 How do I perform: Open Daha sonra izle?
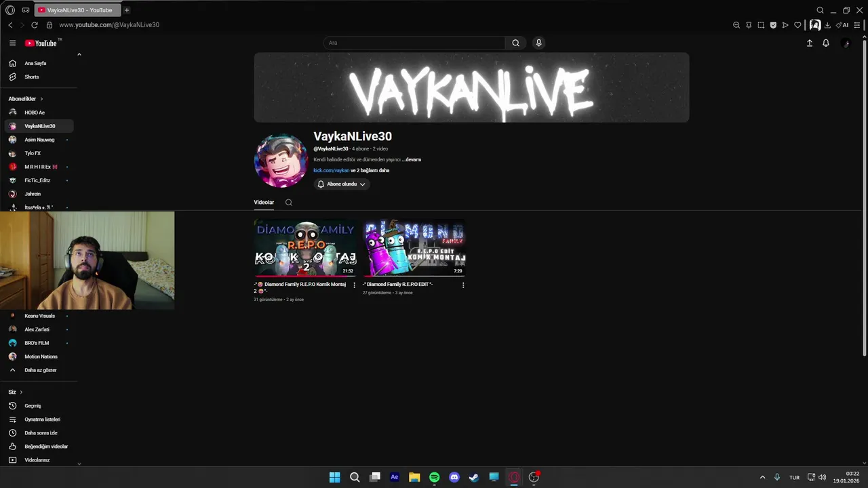coord(39,433)
